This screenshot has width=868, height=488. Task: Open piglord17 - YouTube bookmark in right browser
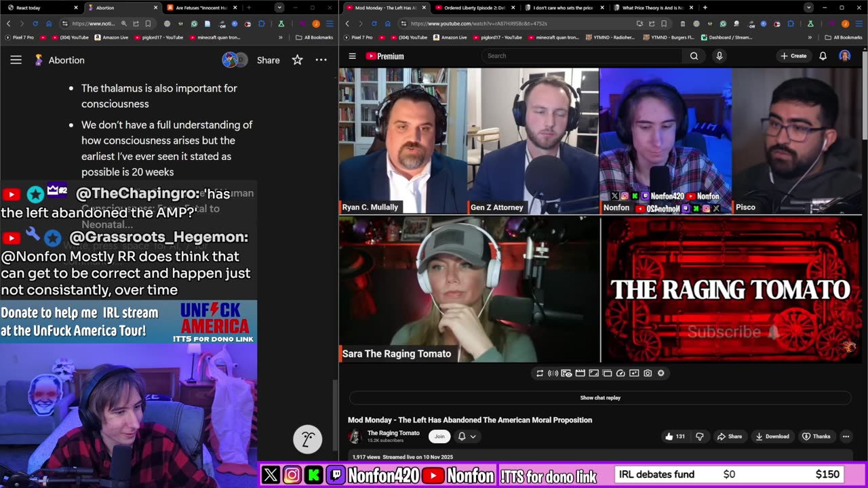pos(498,37)
